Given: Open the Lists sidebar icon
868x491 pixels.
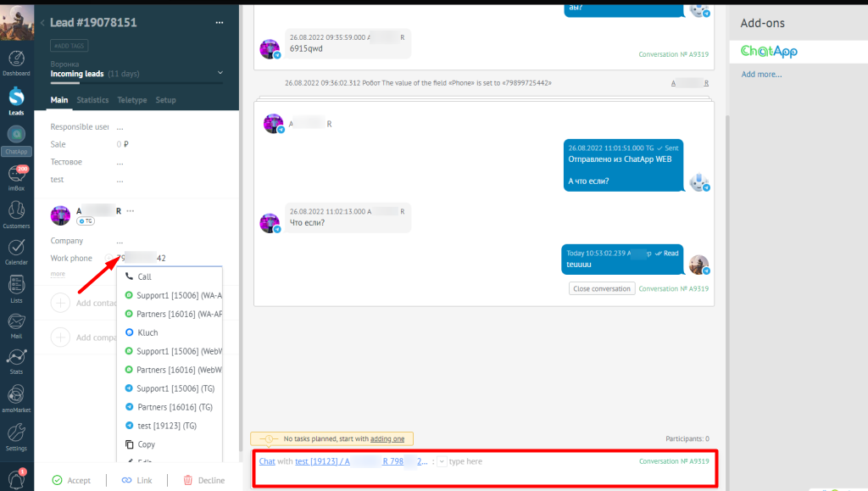Looking at the screenshot, I should (x=16, y=287).
